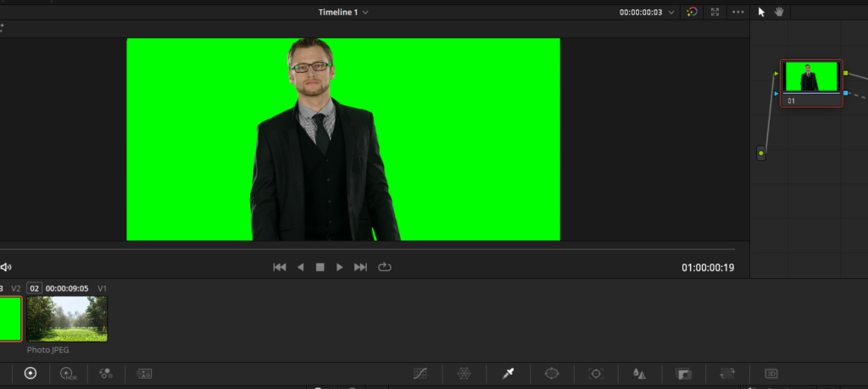This screenshot has width=868, height=389.
Task: Select the forest clip 02 thumbnail
Action: [67, 319]
